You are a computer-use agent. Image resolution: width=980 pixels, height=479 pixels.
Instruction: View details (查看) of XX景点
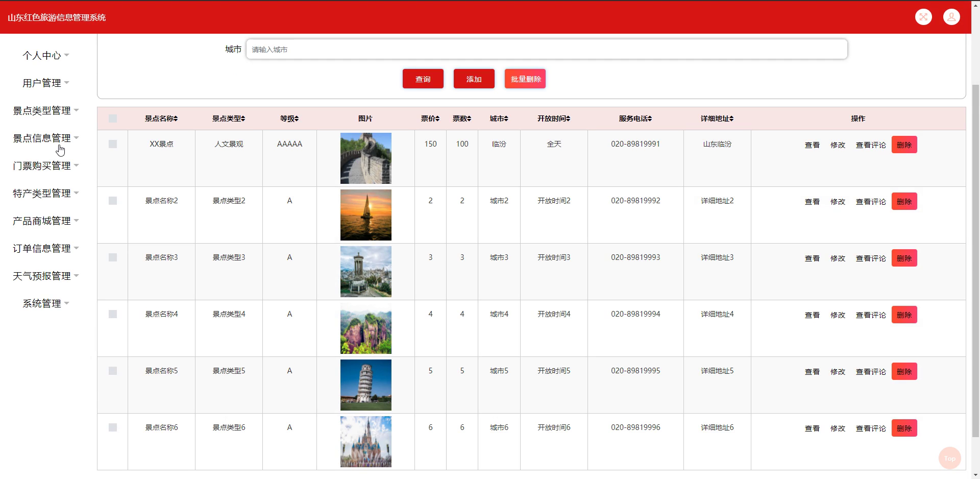(812, 145)
